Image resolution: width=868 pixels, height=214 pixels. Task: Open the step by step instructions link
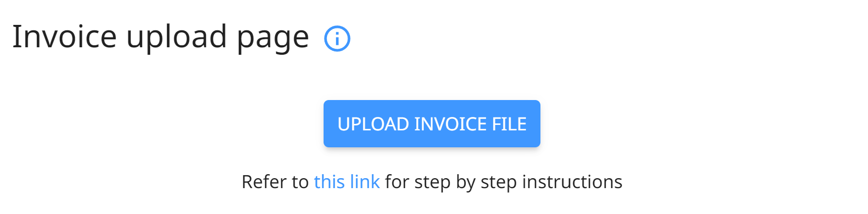(x=347, y=182)
